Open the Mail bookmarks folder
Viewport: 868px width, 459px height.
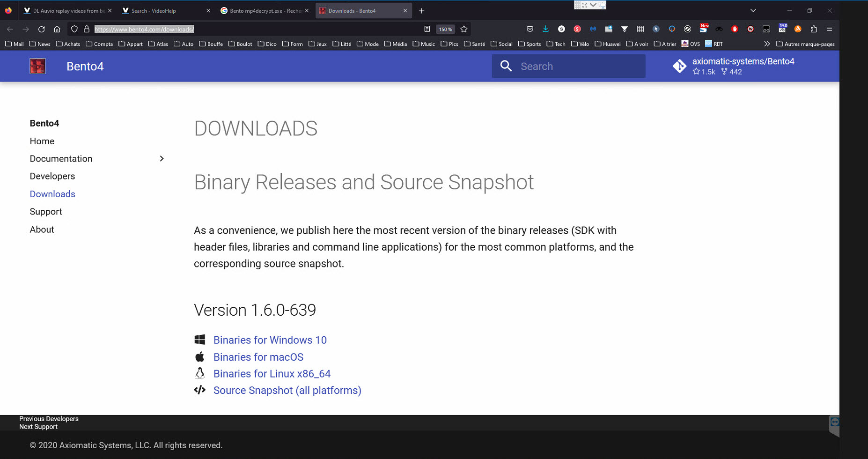pyautogui.click(x=14, y=44)
